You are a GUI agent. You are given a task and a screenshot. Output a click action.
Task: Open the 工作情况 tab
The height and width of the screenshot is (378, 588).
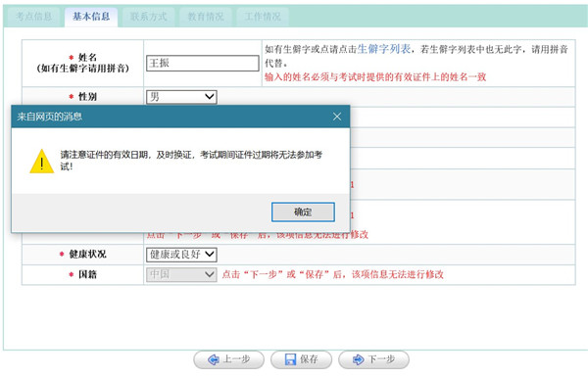click(x=263, y=17)
